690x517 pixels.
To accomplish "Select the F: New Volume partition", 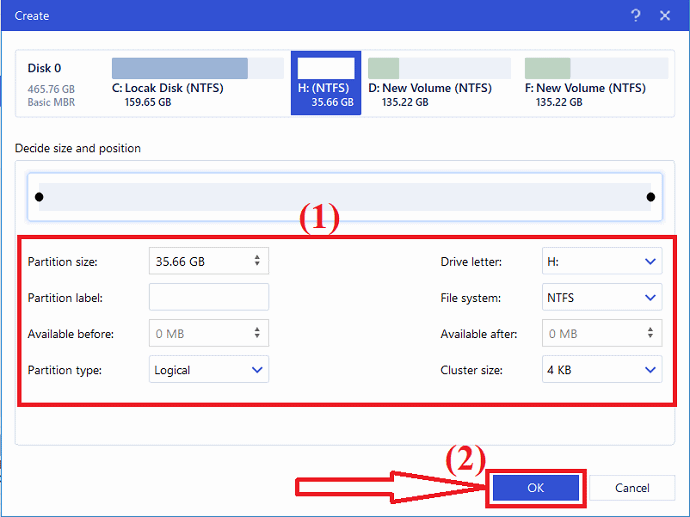I will coord(596,83).
